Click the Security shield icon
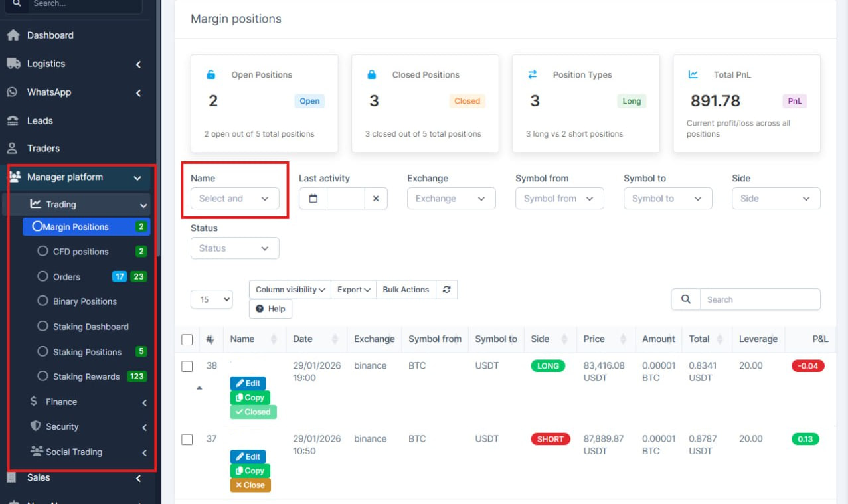 pyautogui.click(x=36, y=426)
